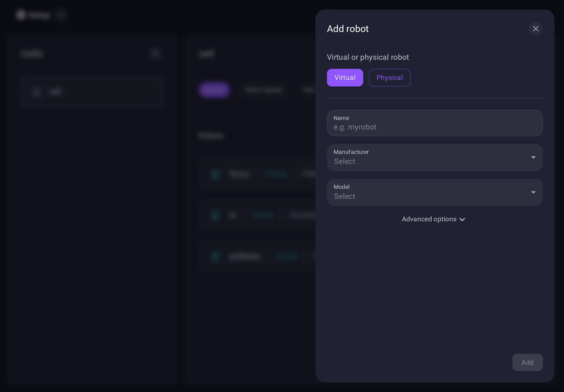Click the Manufacturer dropdown arrow
Screen dimensions: 564x392
(x=533, y=158)
